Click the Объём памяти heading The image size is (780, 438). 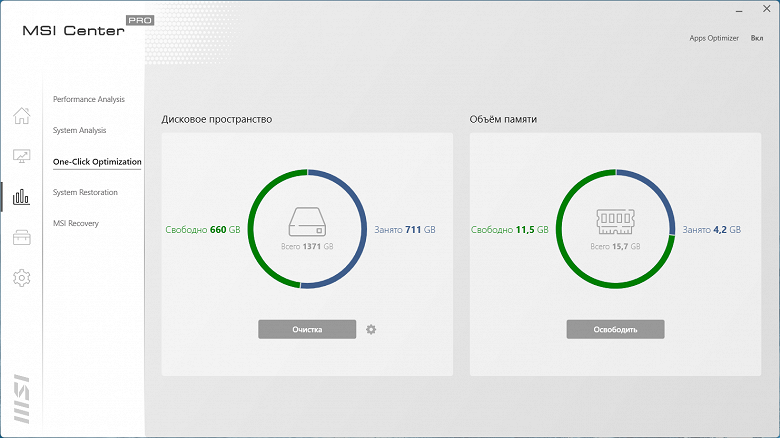[503, 119]
